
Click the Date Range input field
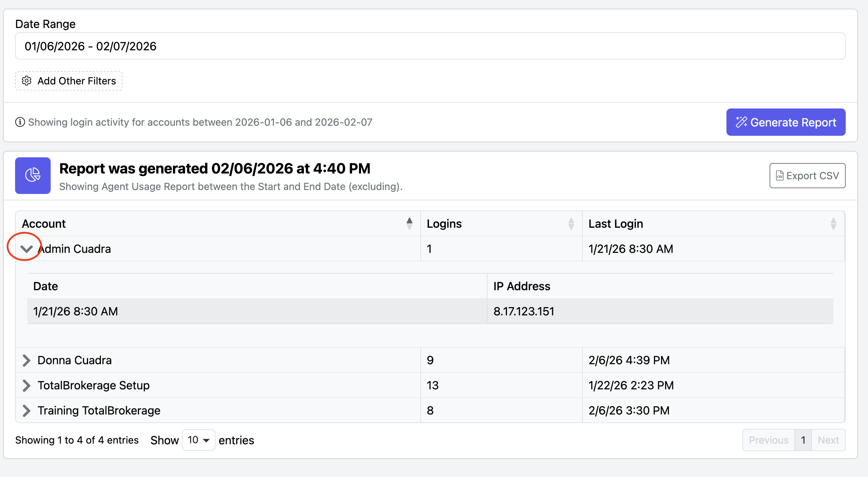point(430,46)
